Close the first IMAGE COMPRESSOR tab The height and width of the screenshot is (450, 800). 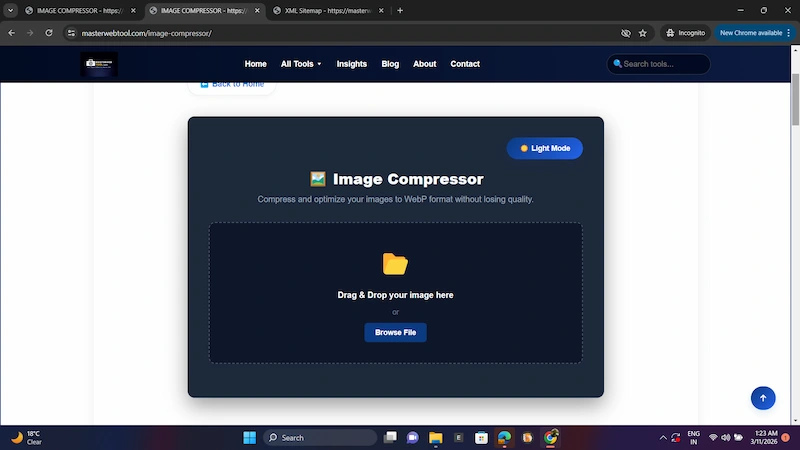133,10
